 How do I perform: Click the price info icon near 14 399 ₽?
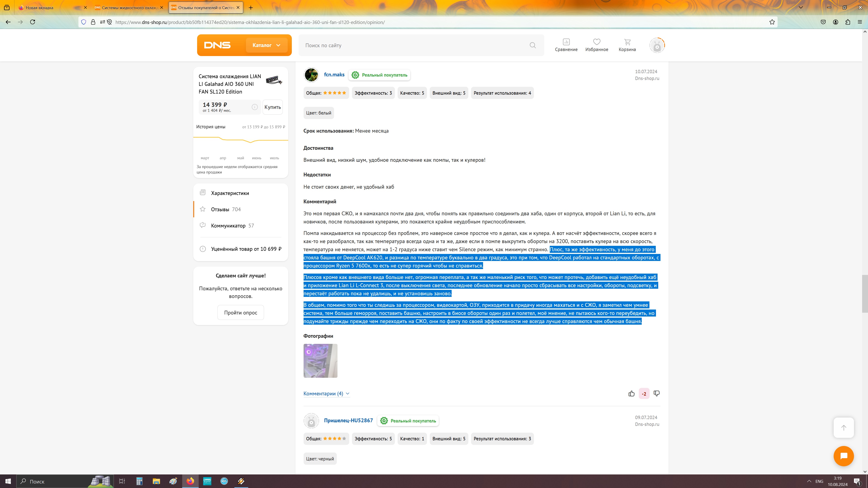click(255, 107)
